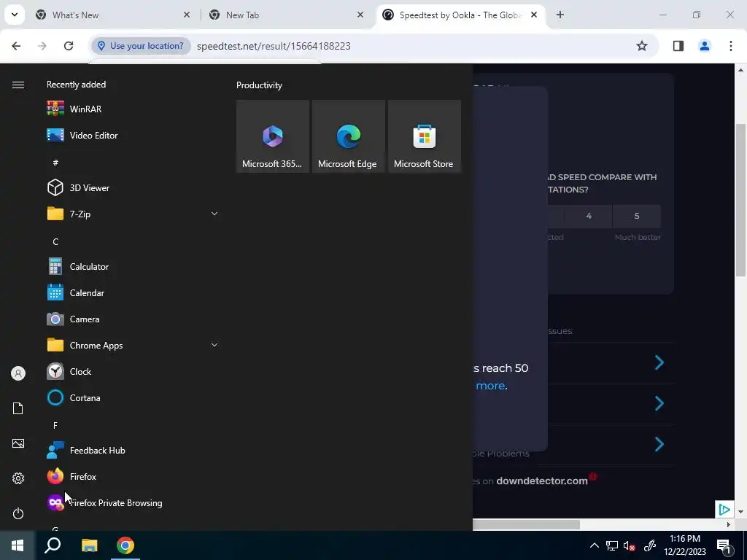Screen dimensions: 747x560
Task: Launch Video Editor app
Action: tap(133, 135)
